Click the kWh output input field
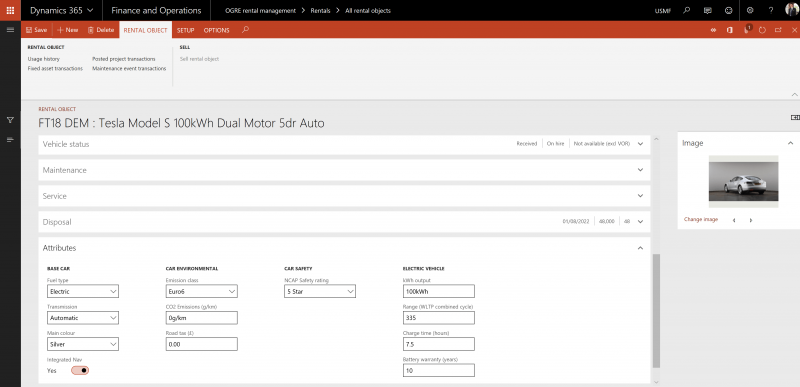Screen dimensions: 800x387 (439, 292)
